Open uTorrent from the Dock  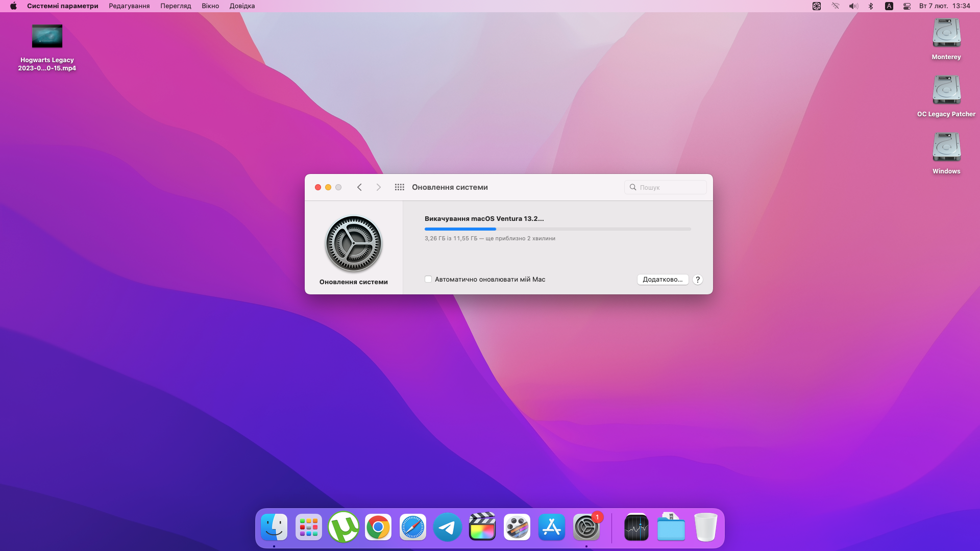pos(344,528)
